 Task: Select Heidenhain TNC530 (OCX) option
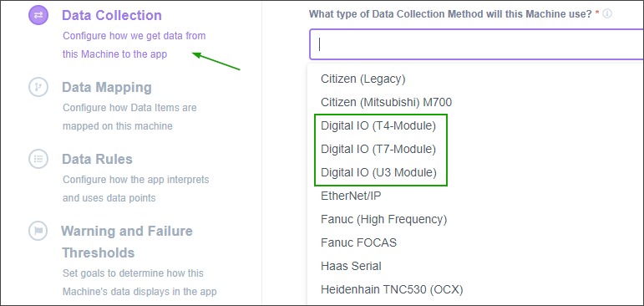(475, 289)
